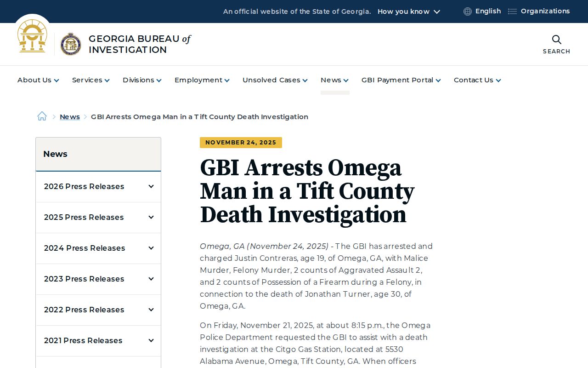This screenshot has height=368, width=588.
Task: Open the Services menu
Action: click(x=91, y=80)
